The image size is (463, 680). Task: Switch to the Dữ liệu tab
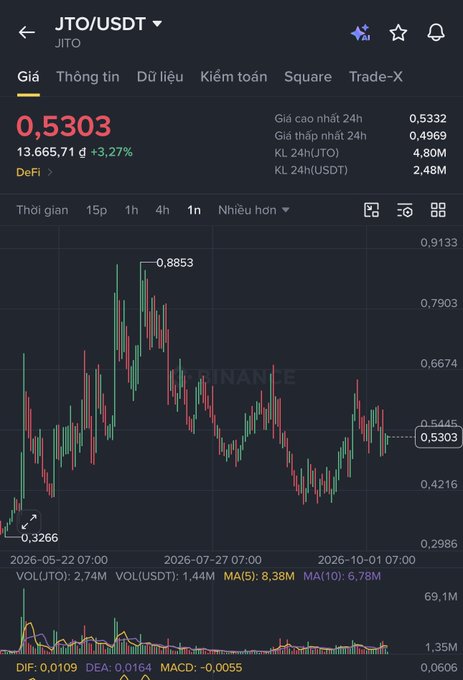(160, 77)
